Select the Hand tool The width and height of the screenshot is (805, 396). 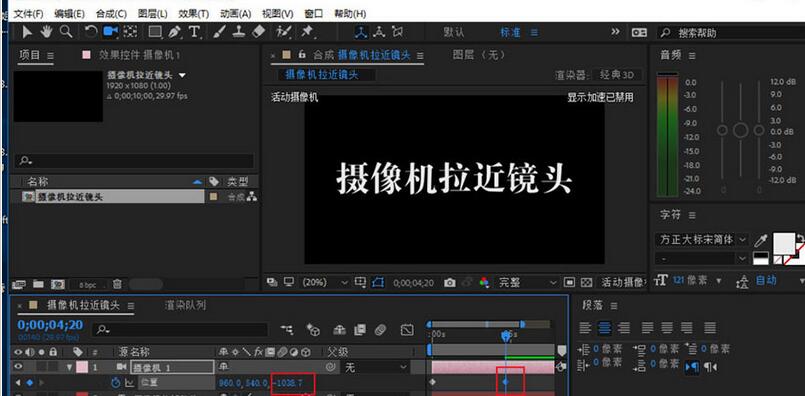click(x=47, y=32)
